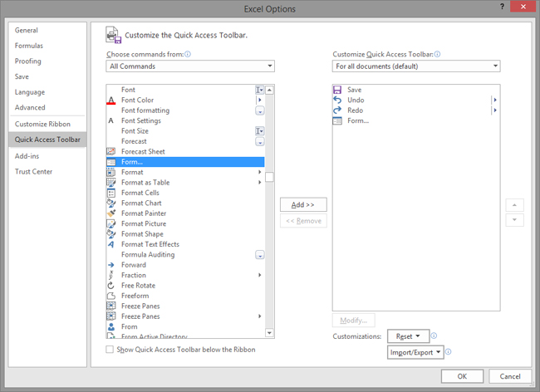
Task: Click the Add >> button
Action: pos(303,204)
